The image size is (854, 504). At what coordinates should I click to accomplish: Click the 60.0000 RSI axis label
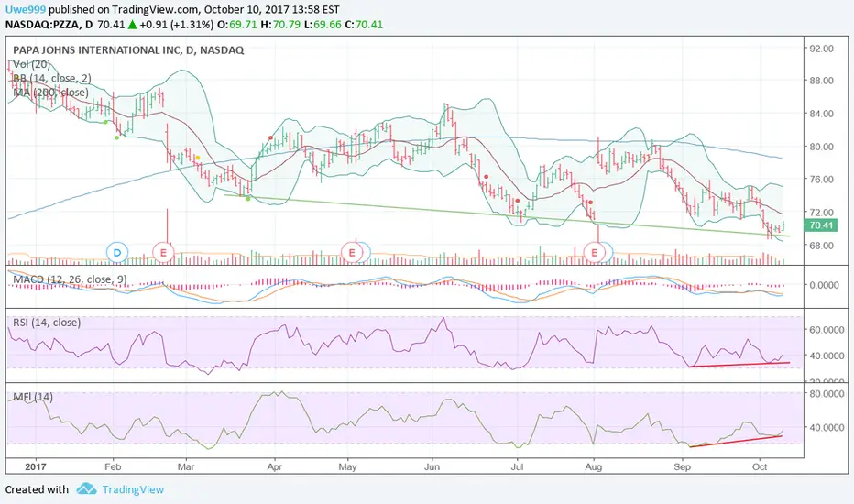point(827,330)
